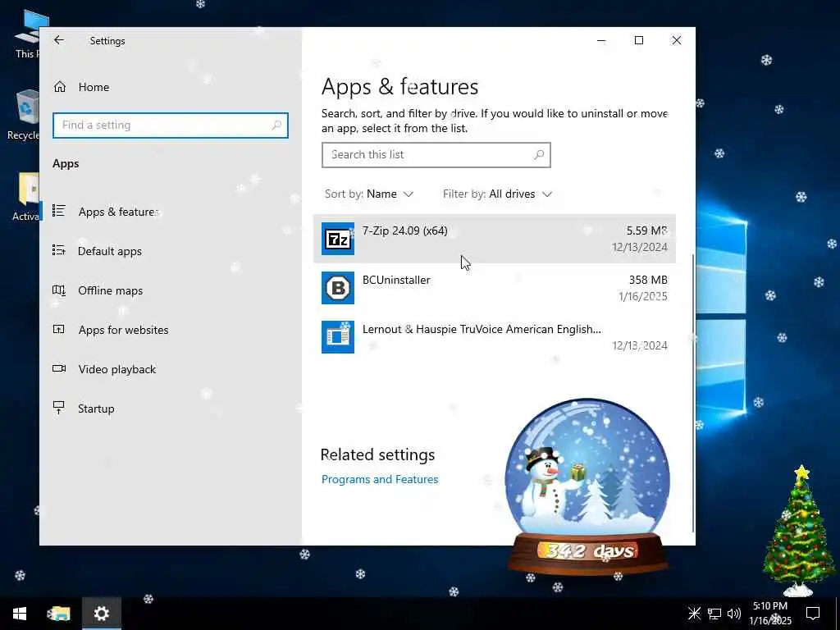Click the Lernout & Hauspie app icon
Viewport: 840px width, 630px height.
[x=337, y=337]
